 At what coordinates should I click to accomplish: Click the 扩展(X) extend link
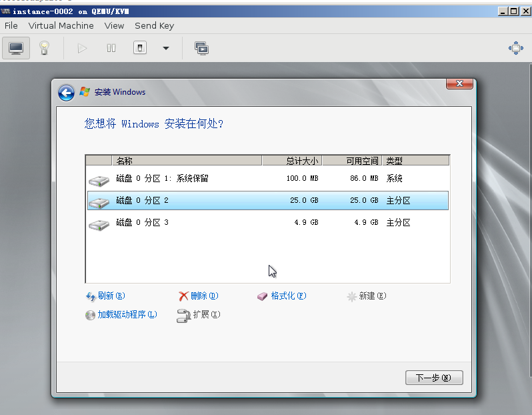click(x=206, y=314)
